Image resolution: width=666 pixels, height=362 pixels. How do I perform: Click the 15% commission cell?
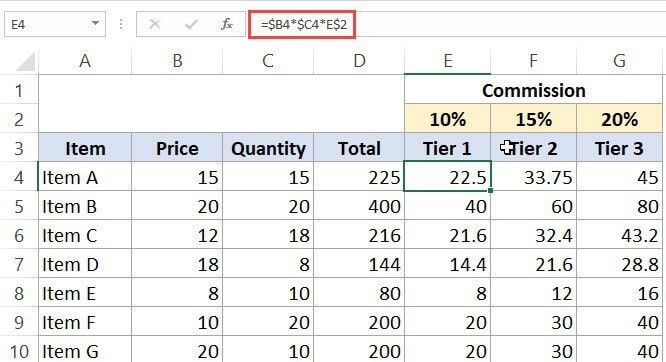533,119
